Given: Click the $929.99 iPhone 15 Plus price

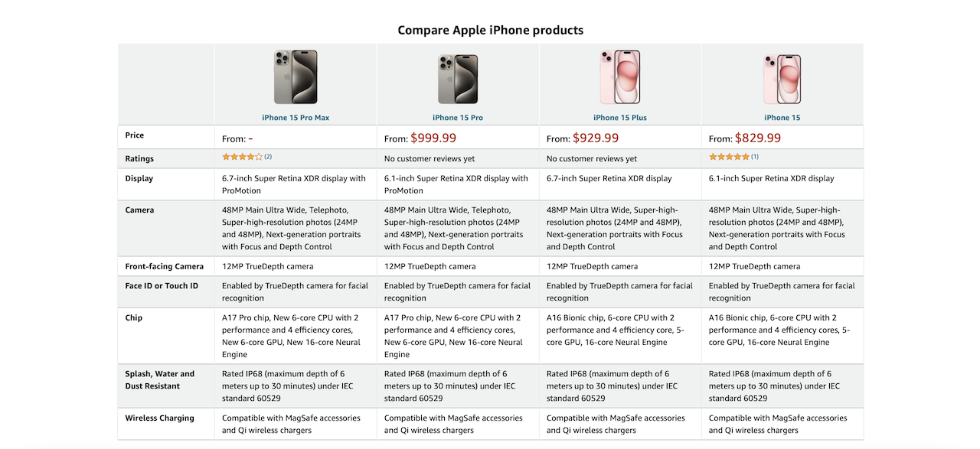Looking at the screenshot, I should 596,138.
